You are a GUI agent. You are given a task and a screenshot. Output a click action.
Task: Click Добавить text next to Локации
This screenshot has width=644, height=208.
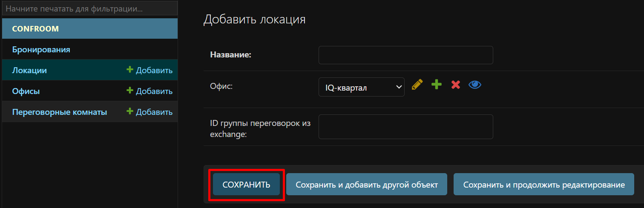(x=154, y=71)
